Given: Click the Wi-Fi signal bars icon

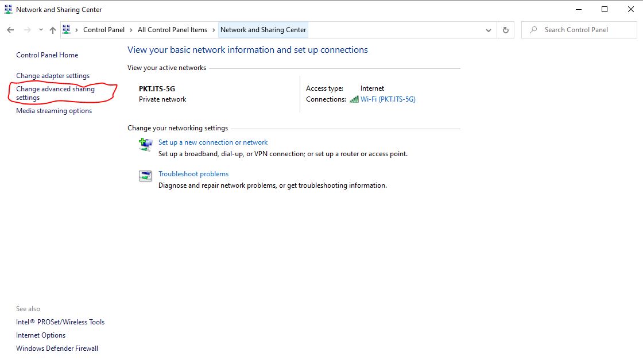Looking at the screenshot, I should [x=354, y=99].
